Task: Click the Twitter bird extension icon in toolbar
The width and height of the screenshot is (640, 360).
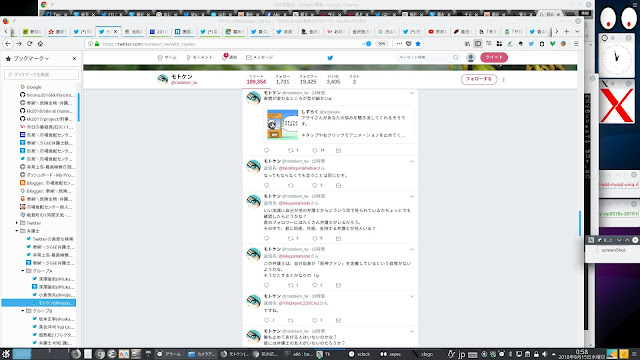Action: (x=531, y=44)
